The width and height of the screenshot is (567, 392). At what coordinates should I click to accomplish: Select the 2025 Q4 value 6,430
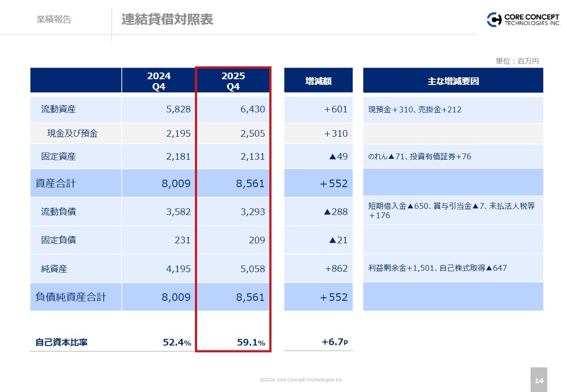pos(252,109)
